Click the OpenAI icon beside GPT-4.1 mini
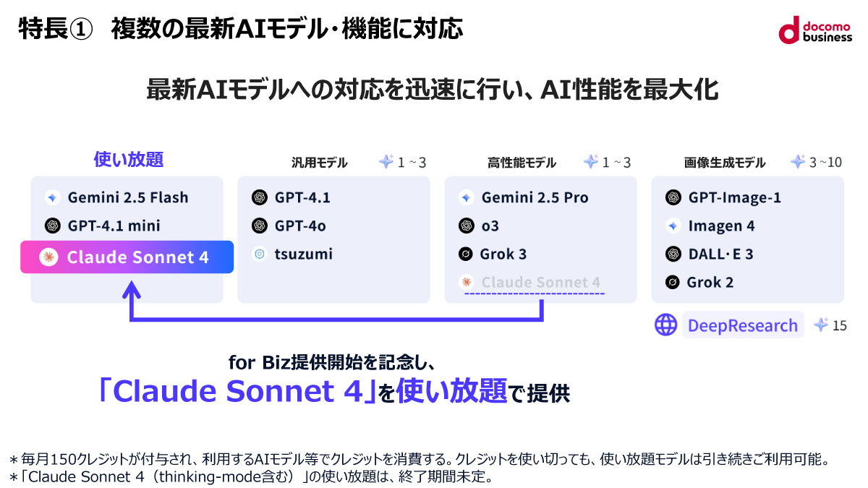Screen dimensions: 868x488 pyautogui.click(x=51, y=226)
